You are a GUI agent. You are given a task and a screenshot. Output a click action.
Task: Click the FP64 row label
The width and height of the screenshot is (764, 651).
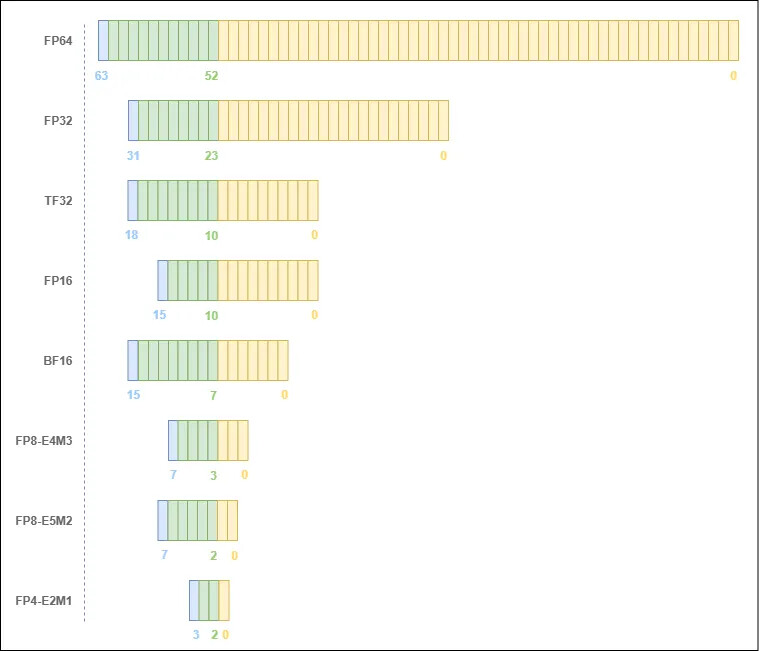57,41
